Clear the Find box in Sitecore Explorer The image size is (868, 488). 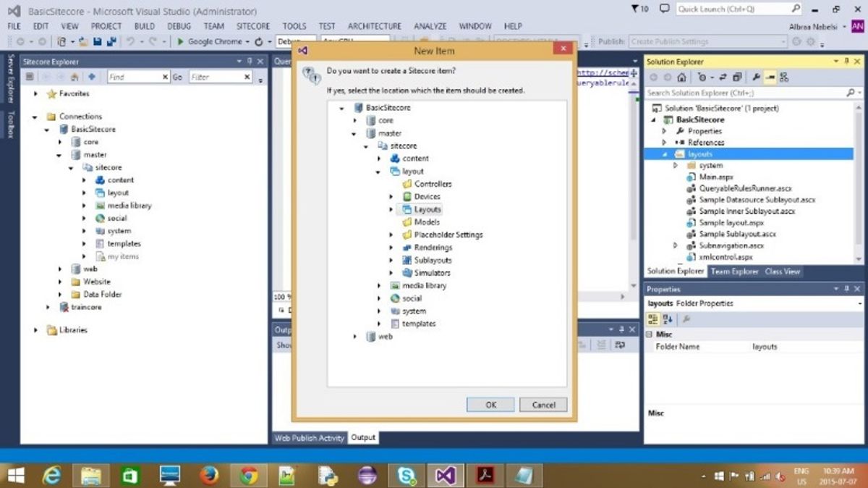tap(165, 77)
